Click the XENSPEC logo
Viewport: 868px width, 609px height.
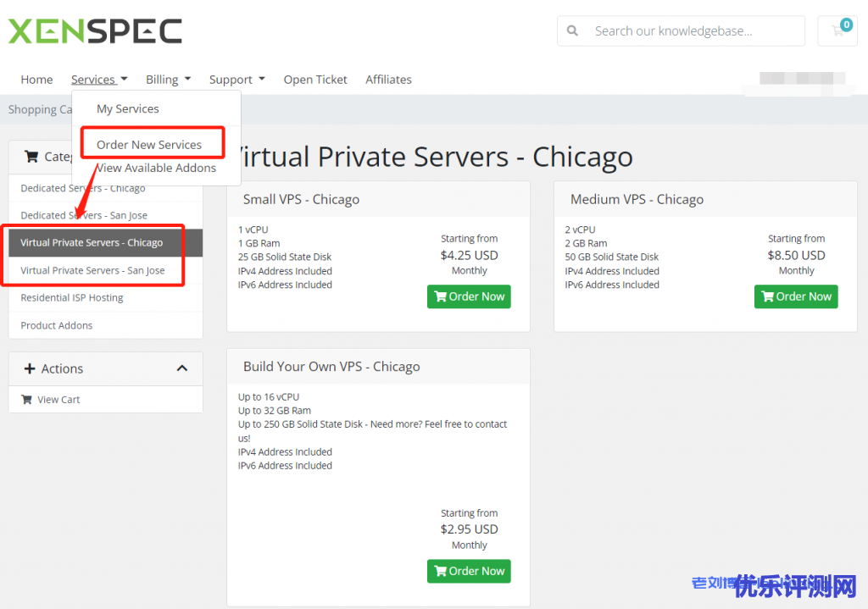tap(95, 31)
